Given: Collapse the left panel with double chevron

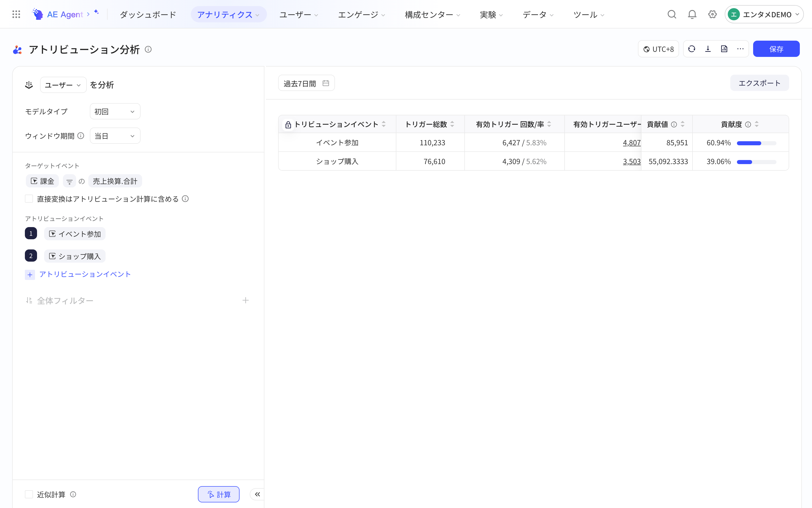Looking at the screenshot, I should (x=257, y=494).
